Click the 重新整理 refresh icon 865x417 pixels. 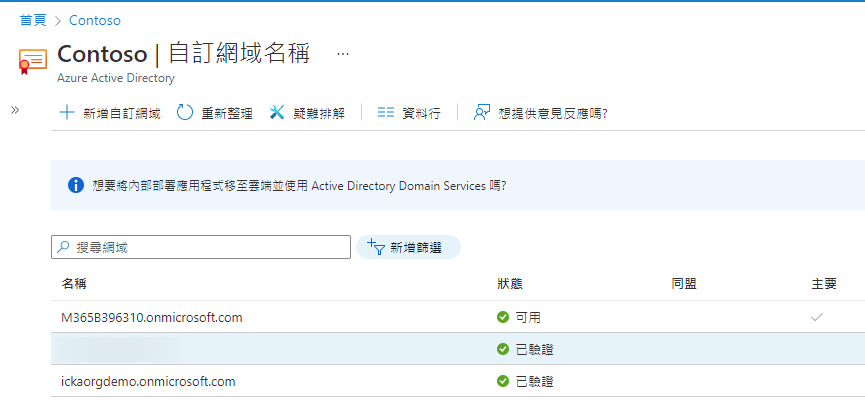pyautogui.click(x=185, y=113)
